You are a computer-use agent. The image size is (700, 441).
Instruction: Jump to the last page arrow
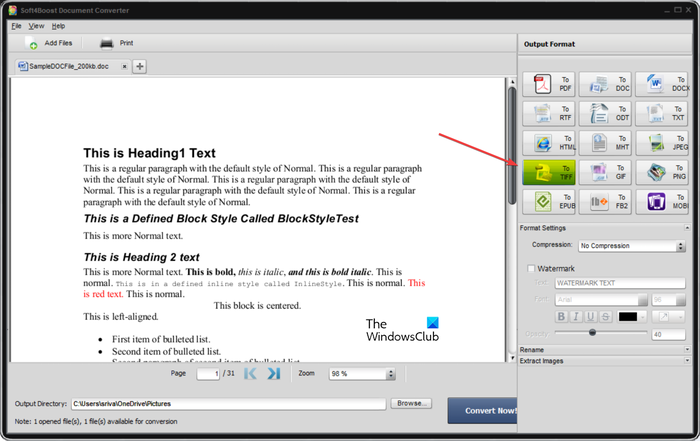point(274,373)
